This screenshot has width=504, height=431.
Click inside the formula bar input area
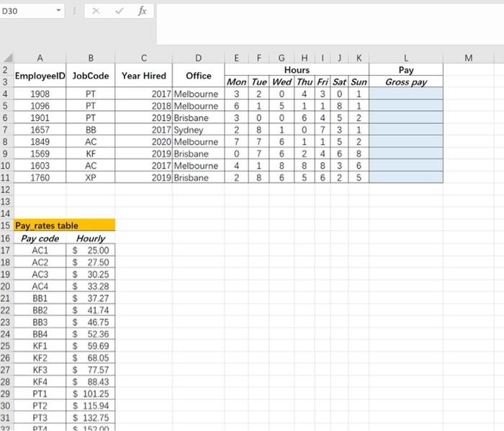point(330,24)
